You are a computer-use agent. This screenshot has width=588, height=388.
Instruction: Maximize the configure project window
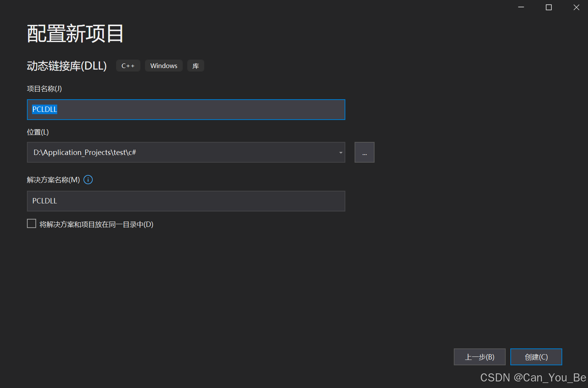[548, 7]
